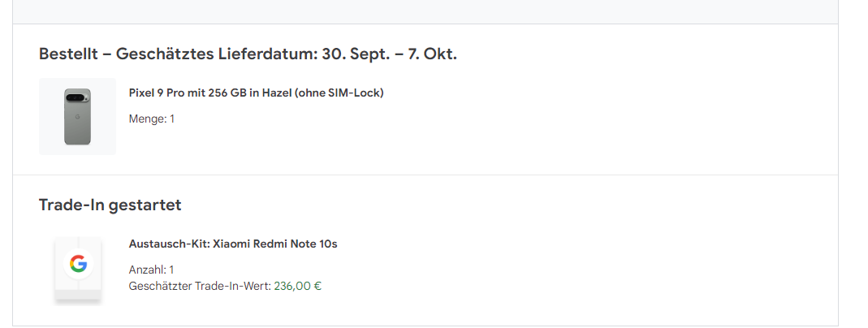This screenshot has width=868, height=328.
Task: Open the "Austausch-Kit" item title
Action: [233, 244]
